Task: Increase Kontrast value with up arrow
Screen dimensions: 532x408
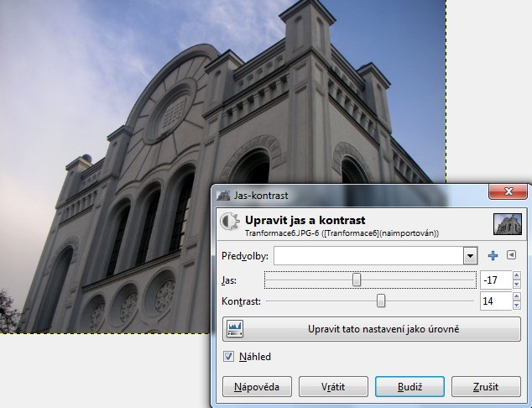Action: [517, 296]
